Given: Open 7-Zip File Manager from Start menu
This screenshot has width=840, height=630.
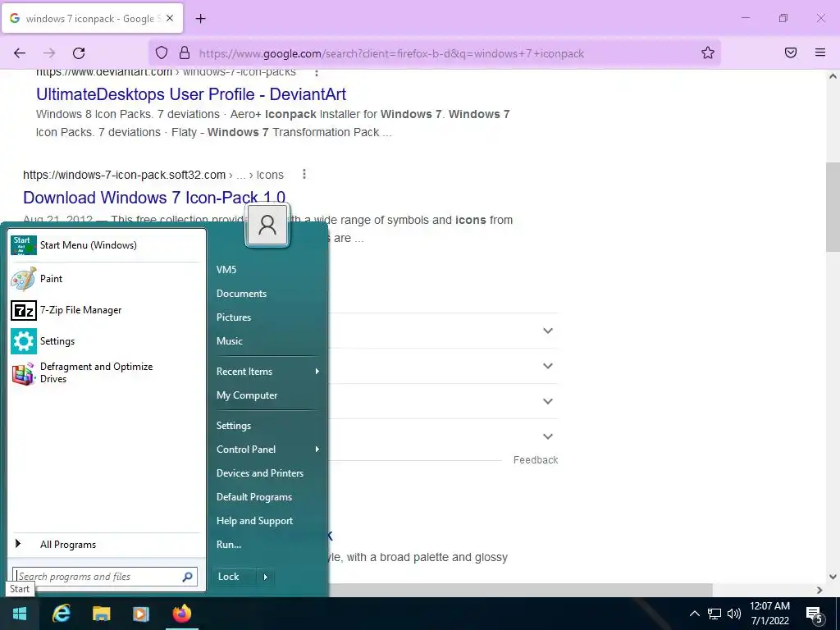Looking at the screenshot, I should tap(104, 310).
